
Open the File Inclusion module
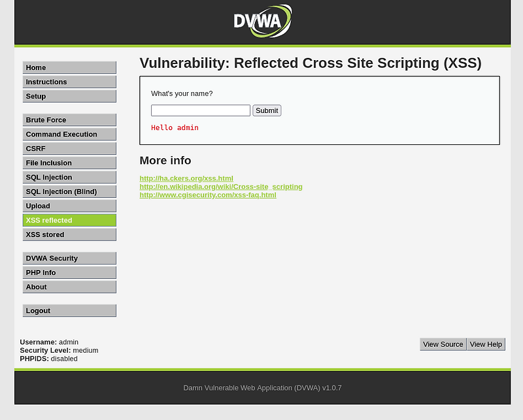pyautogui.click(x=69, y=163)
